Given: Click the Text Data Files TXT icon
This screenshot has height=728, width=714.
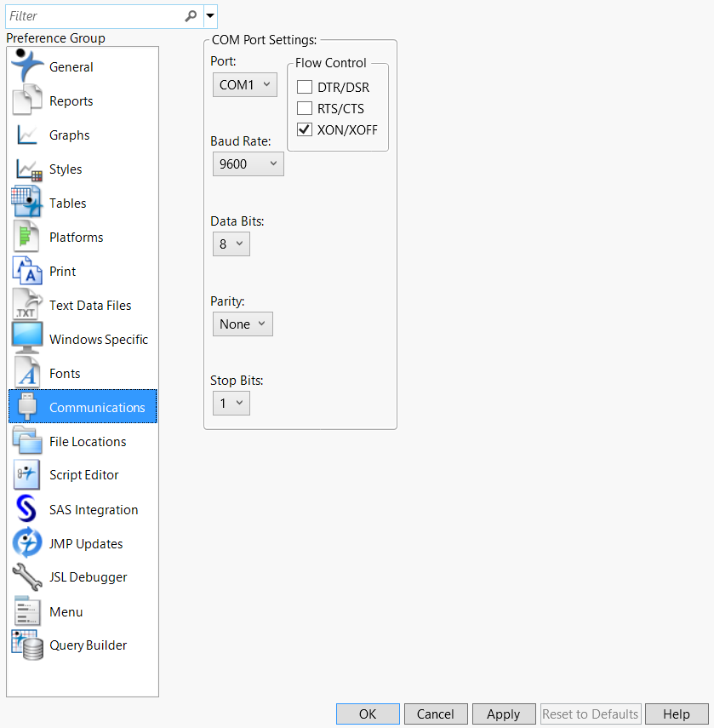Looking at the screenshot, I should point(27,305).
